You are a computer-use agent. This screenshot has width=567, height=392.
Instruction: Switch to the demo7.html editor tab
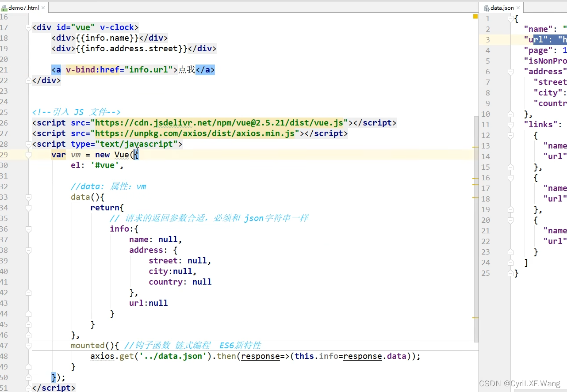tap(23, 8)
